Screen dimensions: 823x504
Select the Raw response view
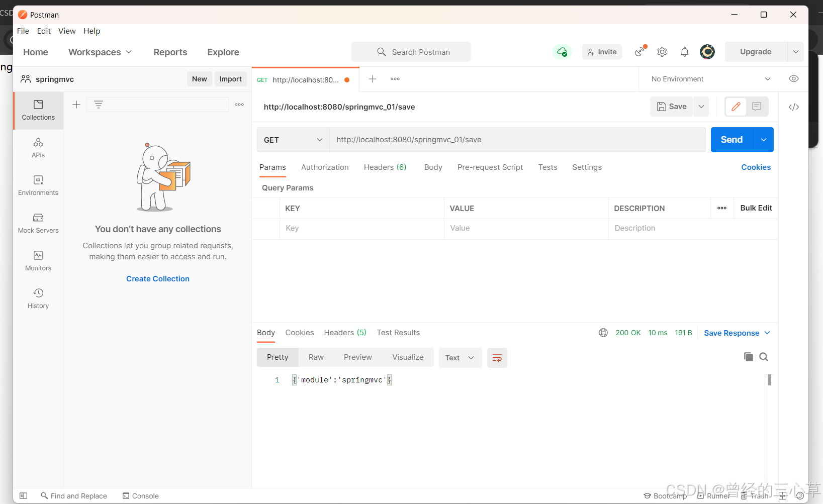click(316, 357)
